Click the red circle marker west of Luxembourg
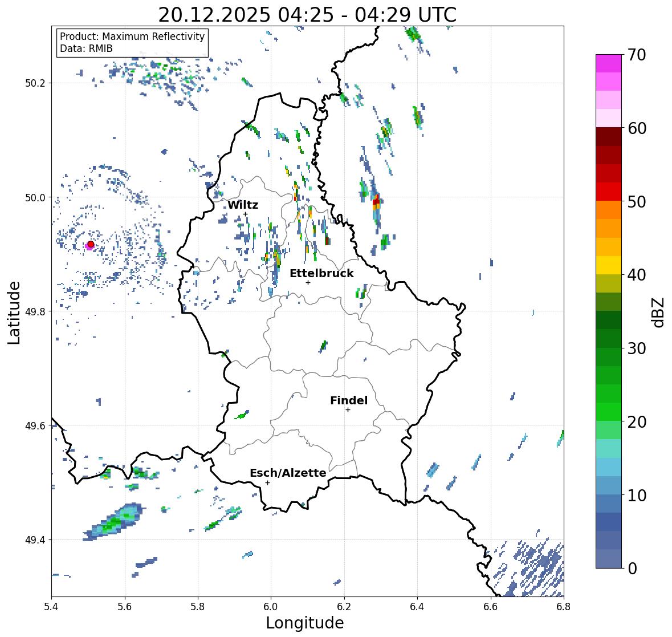 [x=91, y=244]
